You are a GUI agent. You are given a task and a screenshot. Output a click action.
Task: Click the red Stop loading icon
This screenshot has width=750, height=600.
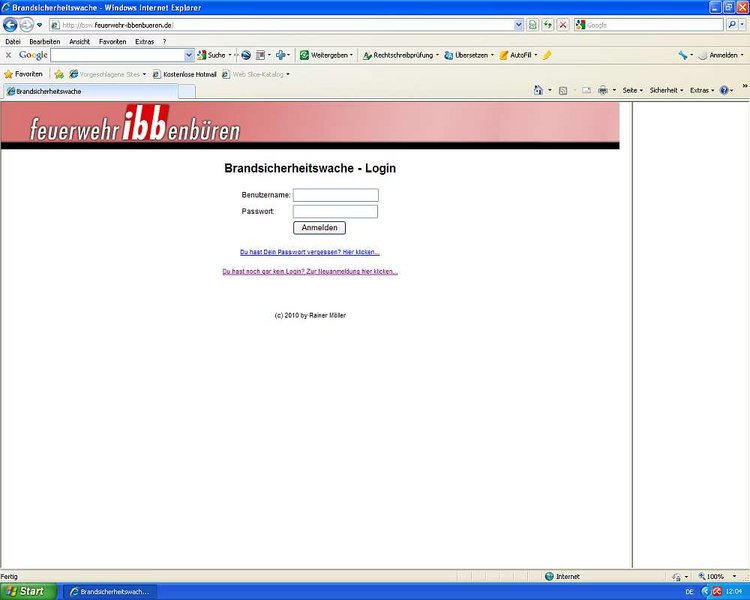click(563, 24)
